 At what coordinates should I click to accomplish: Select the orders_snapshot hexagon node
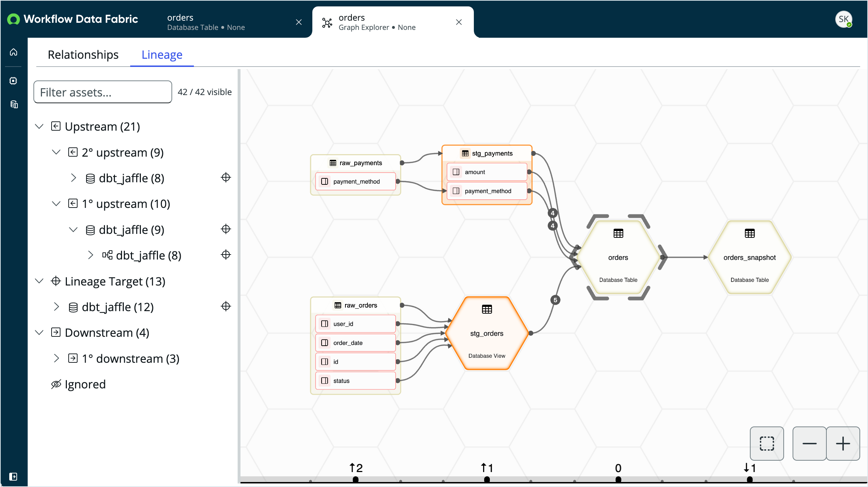coord(750,257)
